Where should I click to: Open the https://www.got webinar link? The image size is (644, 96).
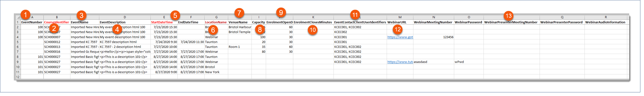tap(400, 37)
